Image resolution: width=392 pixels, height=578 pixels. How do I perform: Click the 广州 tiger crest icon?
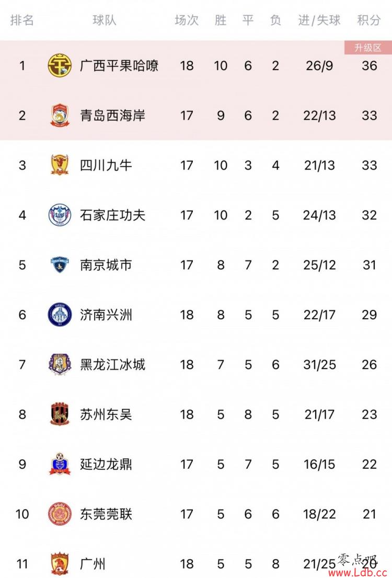pyautogui.click(x=60, y=564)
